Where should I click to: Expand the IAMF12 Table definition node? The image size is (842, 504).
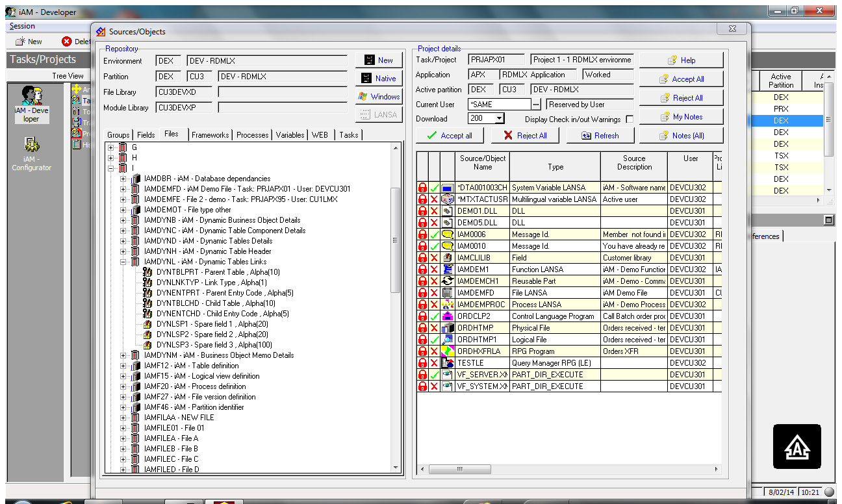123,366
